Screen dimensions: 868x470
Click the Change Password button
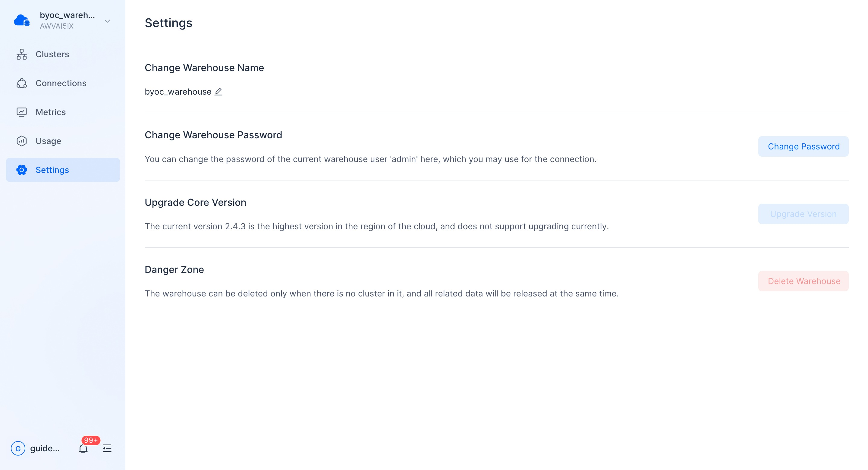point(803,146)
